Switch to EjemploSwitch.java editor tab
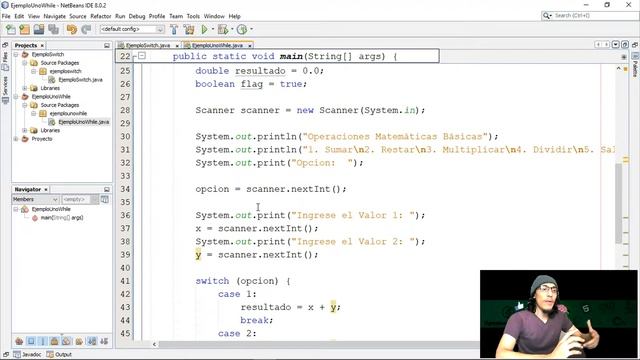The width and height of the screenshot is (640, 360). (147, 45)
